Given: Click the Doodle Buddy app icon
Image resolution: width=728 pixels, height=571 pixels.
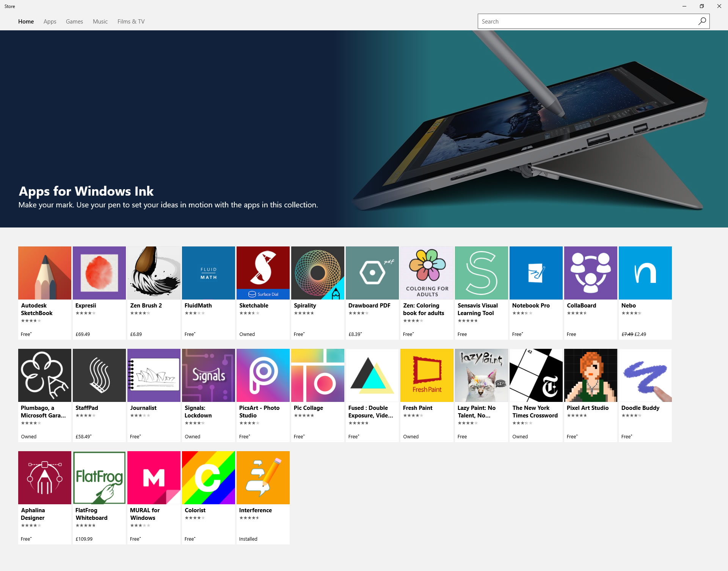Looking at the screenshot, I should 645,375.
